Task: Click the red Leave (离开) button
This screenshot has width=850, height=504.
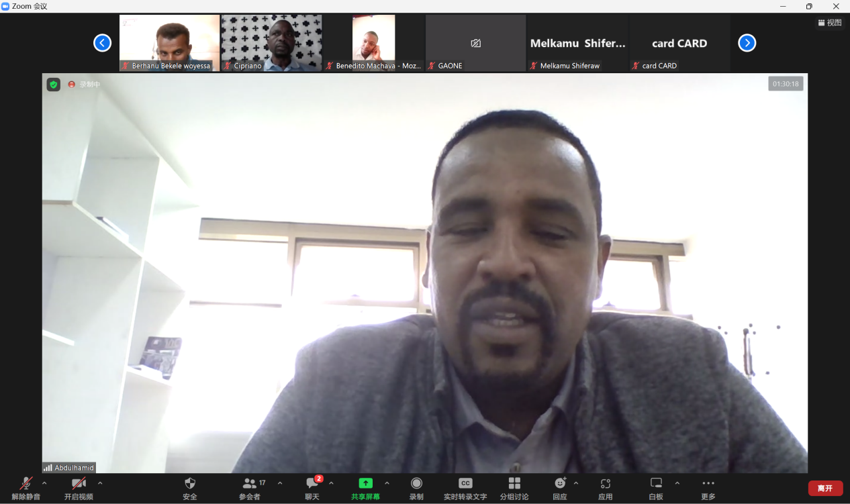Action: (x=825, y=488)
